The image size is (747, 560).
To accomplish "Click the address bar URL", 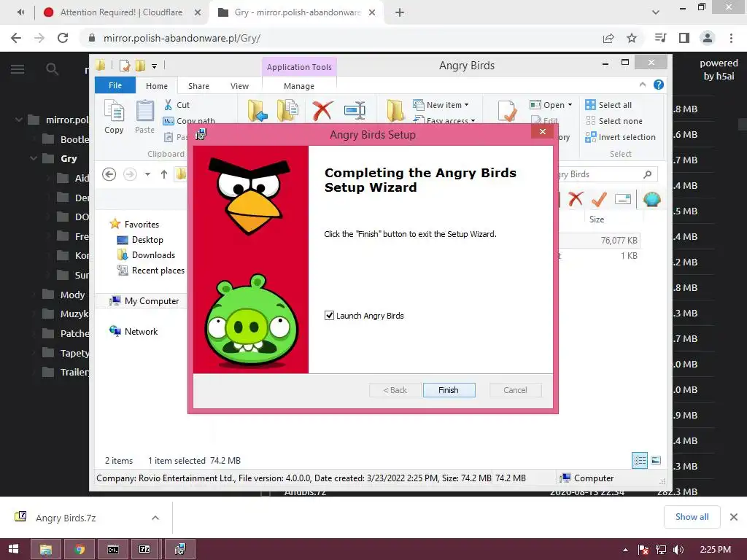I will click(x=182, y=38).
